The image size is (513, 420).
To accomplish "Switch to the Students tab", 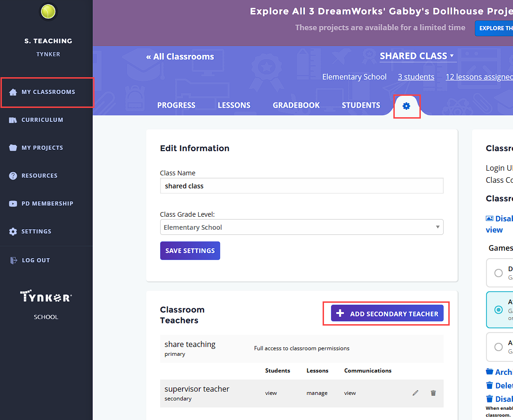I will tap(361, 105).
